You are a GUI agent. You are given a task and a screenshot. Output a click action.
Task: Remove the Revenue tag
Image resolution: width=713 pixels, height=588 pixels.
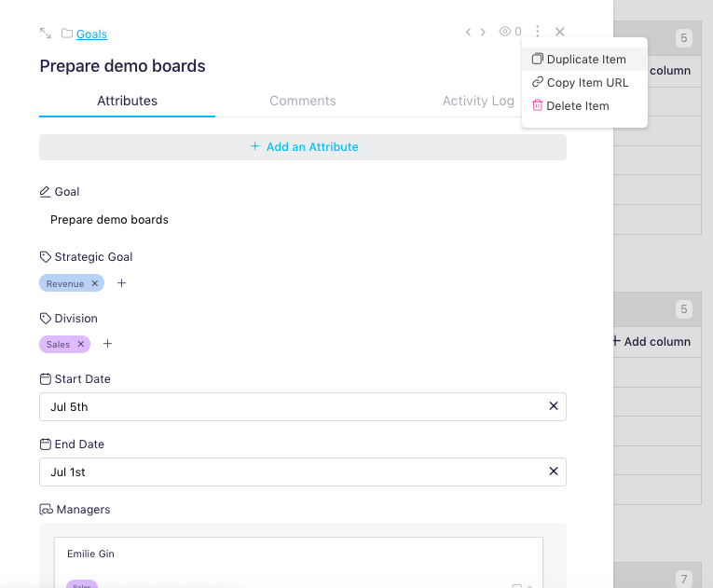pos(94,283)
